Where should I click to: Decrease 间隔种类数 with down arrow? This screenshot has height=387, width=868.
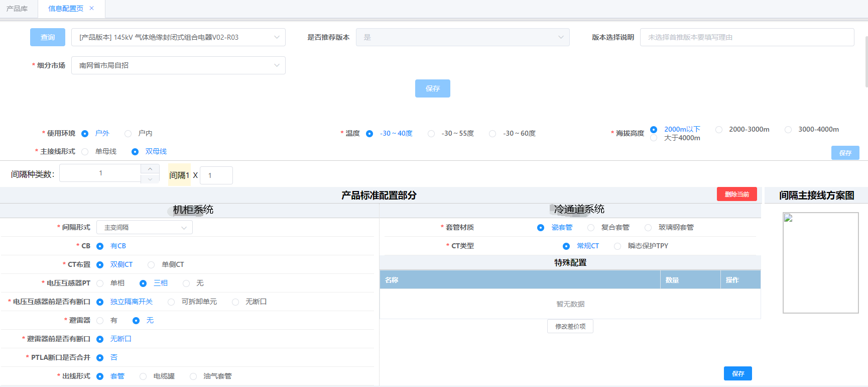150,178
